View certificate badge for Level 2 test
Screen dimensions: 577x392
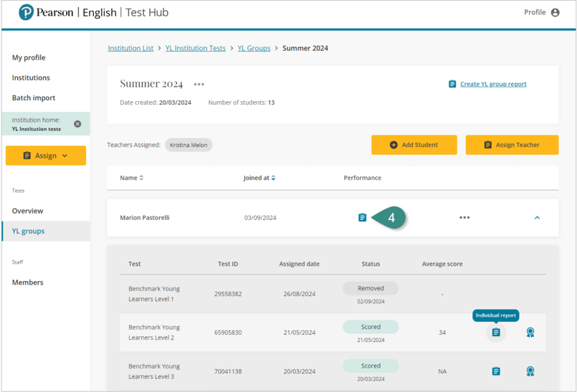530,333
